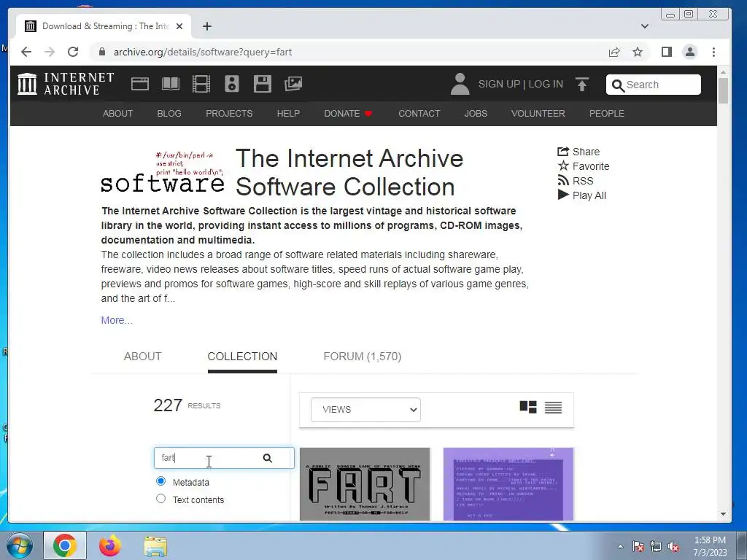Switch to list view icon
Screen dimensions: 747x560
point(553,408)
